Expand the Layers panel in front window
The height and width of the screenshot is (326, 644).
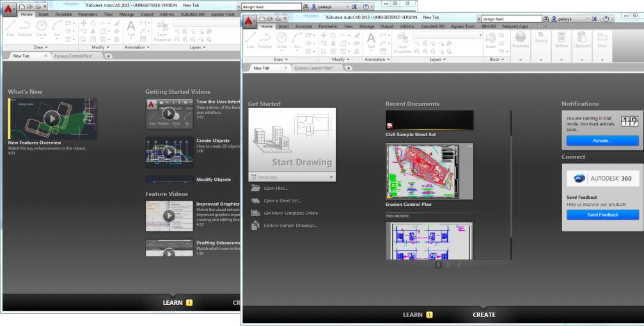(x=438, y=59)
